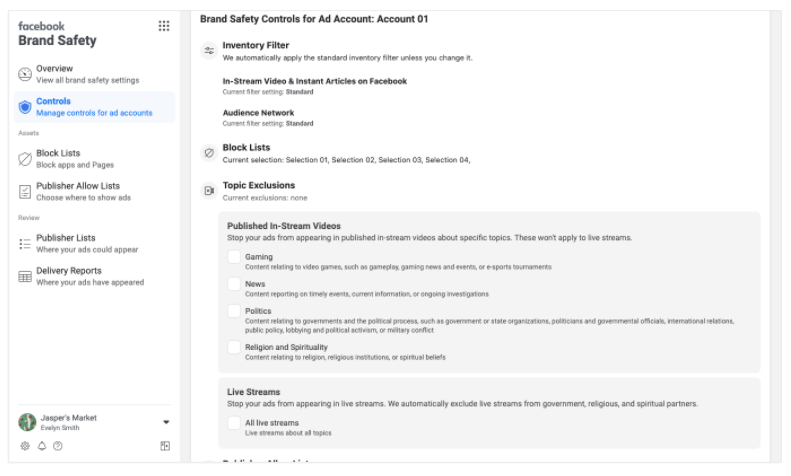Click the Inventory Filter sliders icon
This screenshot has height=476, width=791.
pyautogui.click(x=209, y=50)
